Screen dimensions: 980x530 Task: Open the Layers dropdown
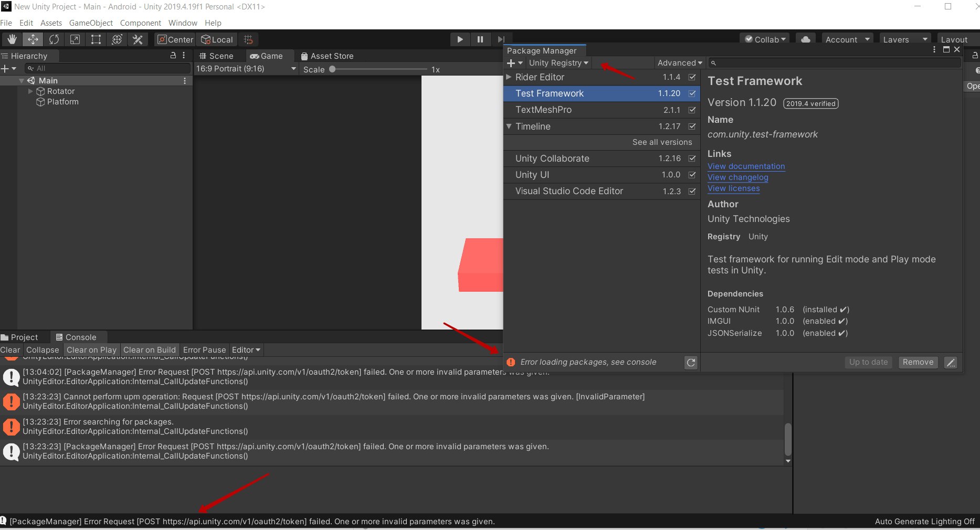pos(905,39)
